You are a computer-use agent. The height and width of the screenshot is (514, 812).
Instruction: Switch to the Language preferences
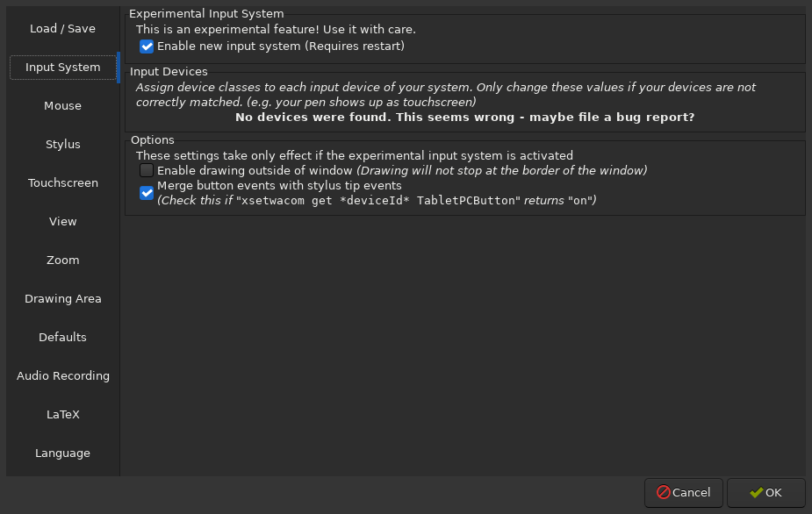point(62,453)
